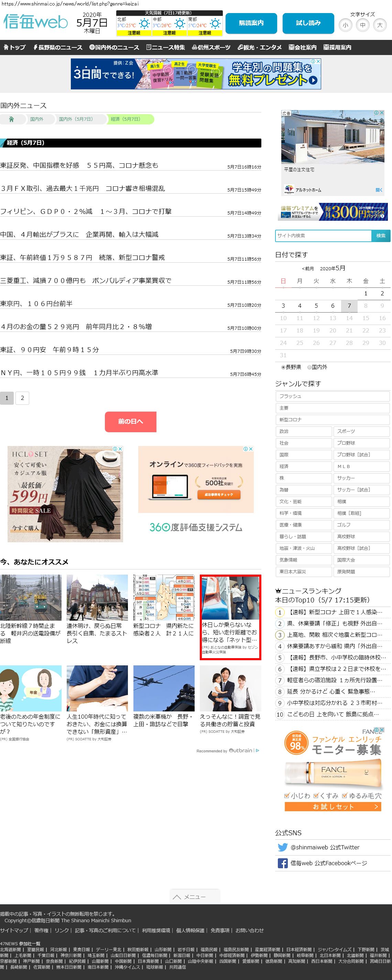392x980 pixels.
Task: Close the HCLOSET clothing ad
Action: click(120, 449)
